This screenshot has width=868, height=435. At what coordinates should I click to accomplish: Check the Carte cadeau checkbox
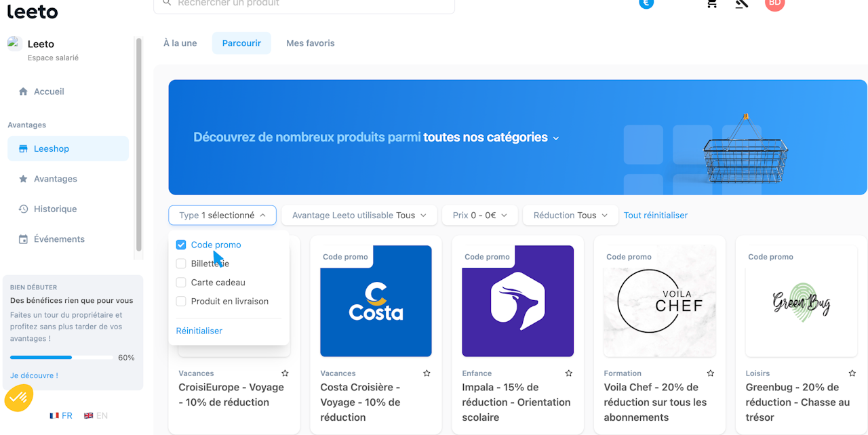[181, 283]
